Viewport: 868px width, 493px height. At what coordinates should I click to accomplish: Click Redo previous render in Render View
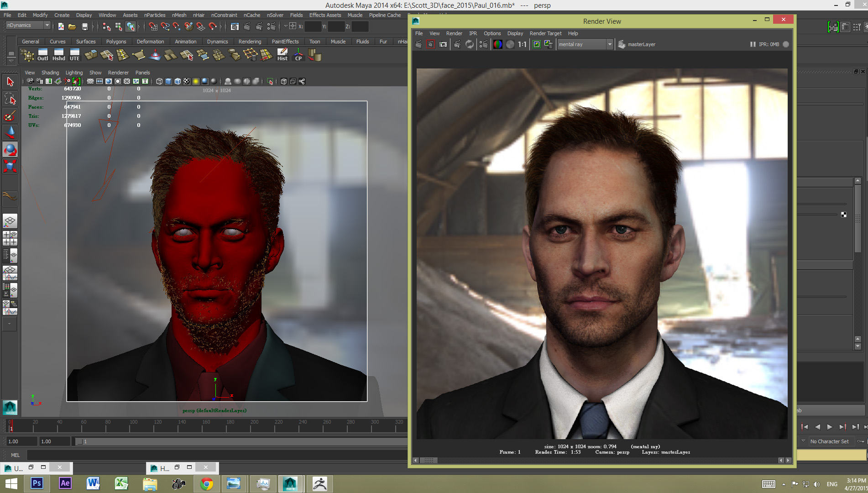(418, 44)
